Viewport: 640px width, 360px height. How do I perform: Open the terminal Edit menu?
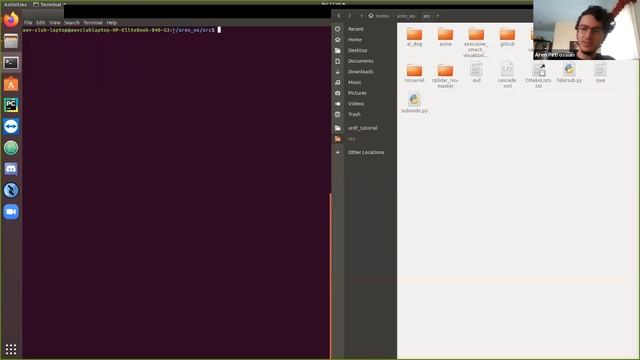click(x=40, y=23)
